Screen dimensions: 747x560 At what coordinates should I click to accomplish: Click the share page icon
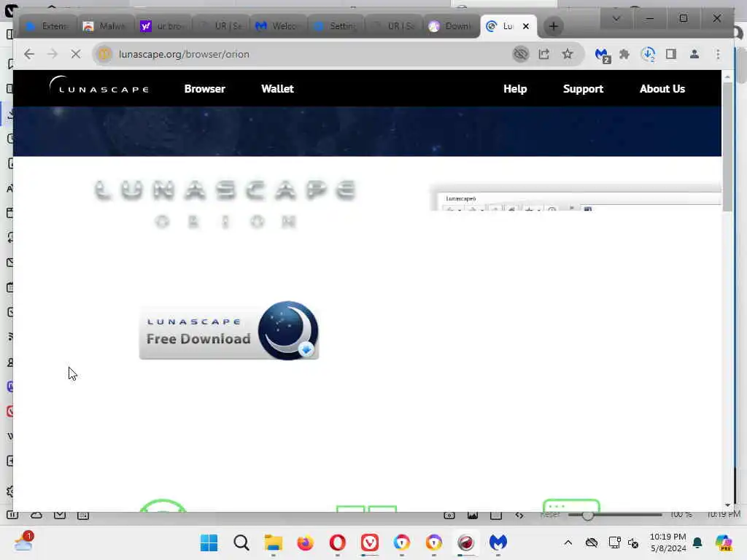click(544, 54)
